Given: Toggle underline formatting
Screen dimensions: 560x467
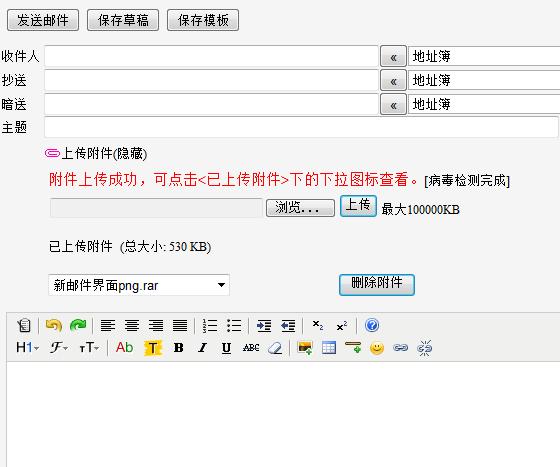Looking at the screenshot, I should (226, 348).
